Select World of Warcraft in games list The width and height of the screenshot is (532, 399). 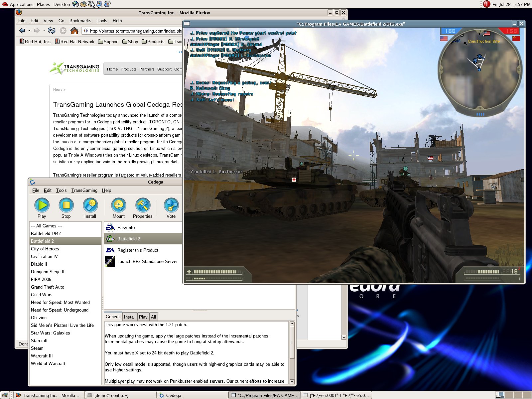[66, 363]
